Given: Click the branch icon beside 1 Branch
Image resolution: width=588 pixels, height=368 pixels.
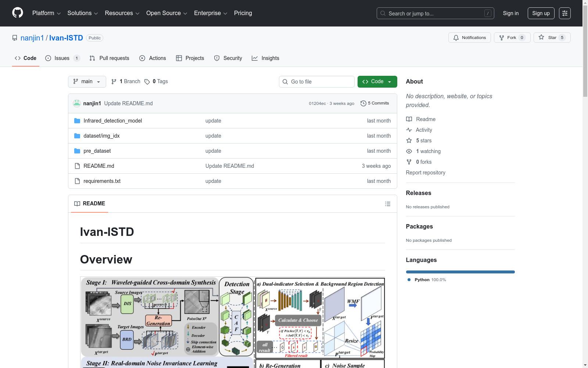Looking at the screenshot, I should [x=114, y=82].
